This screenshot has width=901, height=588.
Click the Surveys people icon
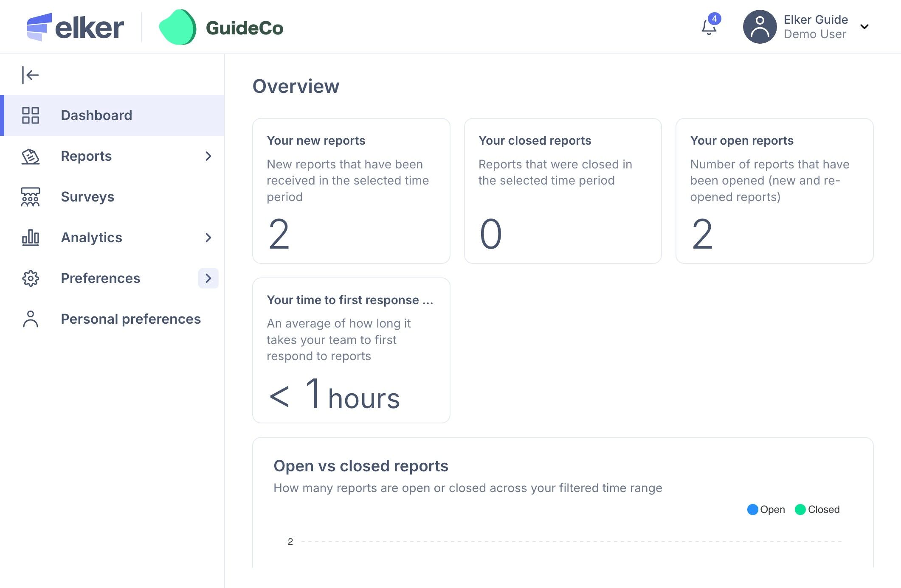pos(30,197)
